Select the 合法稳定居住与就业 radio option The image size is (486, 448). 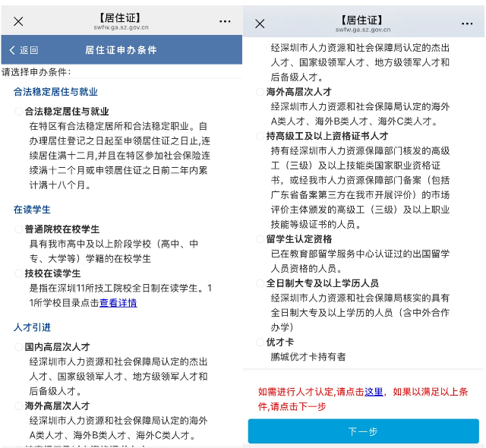pos(18,111)
